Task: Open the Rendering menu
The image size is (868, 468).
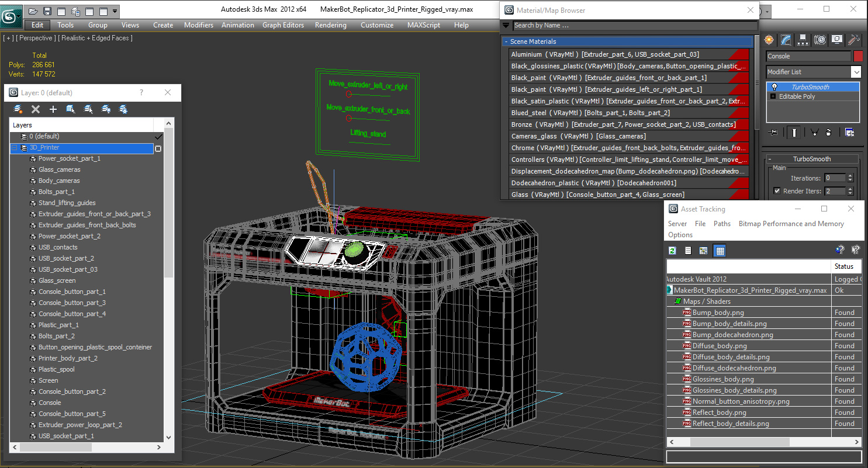Action: coord(330,25)
